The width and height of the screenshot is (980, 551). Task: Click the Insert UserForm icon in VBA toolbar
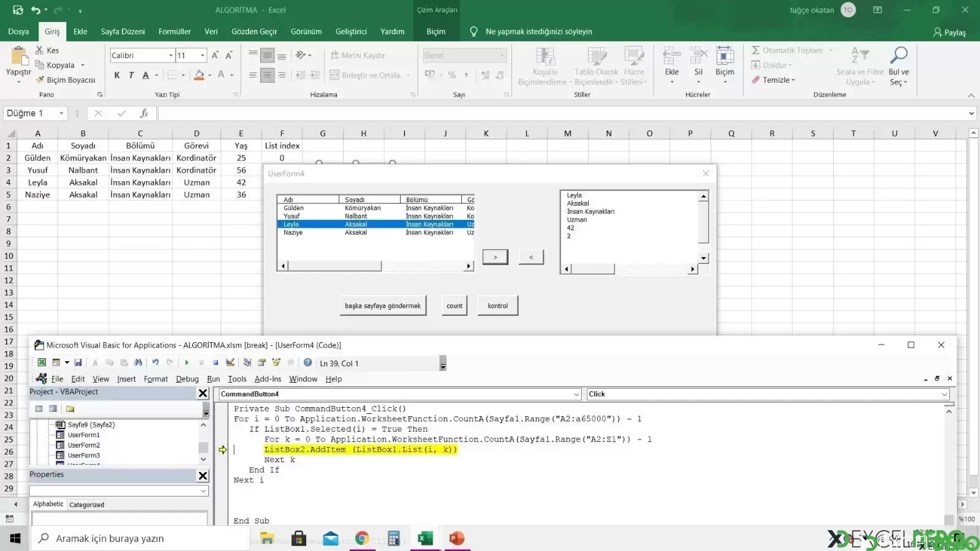pos(56,362)
